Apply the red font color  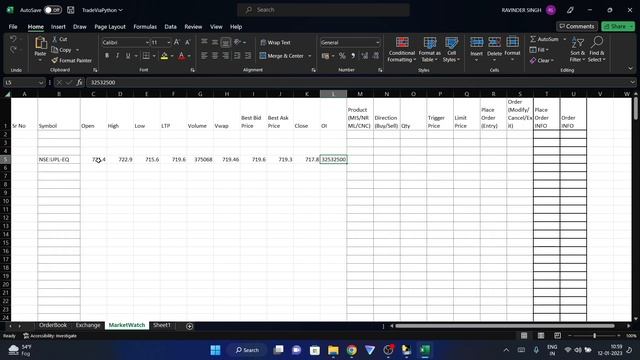click(x=182, y=56)
